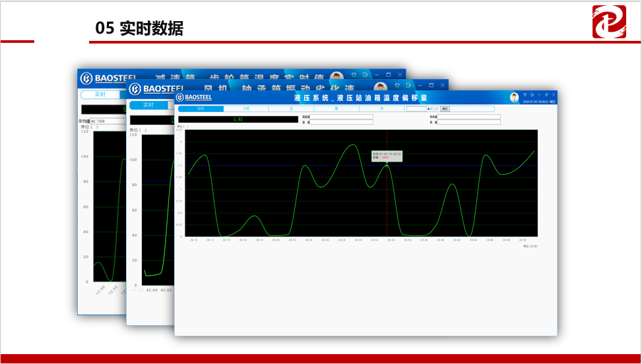
Task: Click the input field left of the radio buttons
Action: (x=416, y=109)
